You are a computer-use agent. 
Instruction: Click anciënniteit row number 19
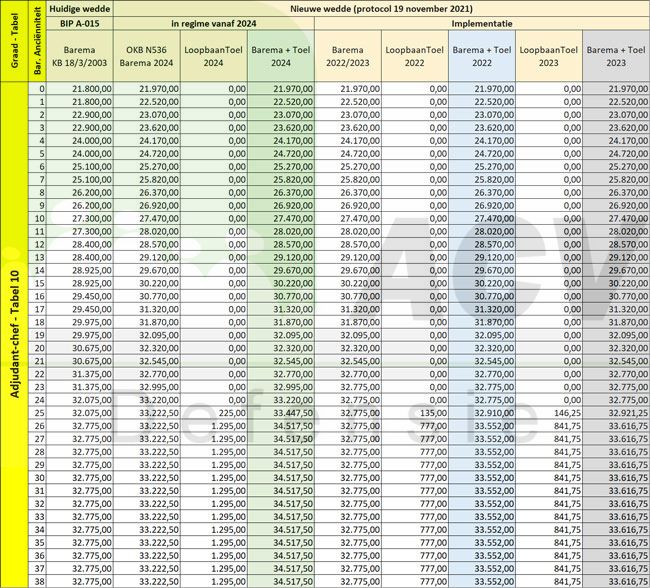37,335
